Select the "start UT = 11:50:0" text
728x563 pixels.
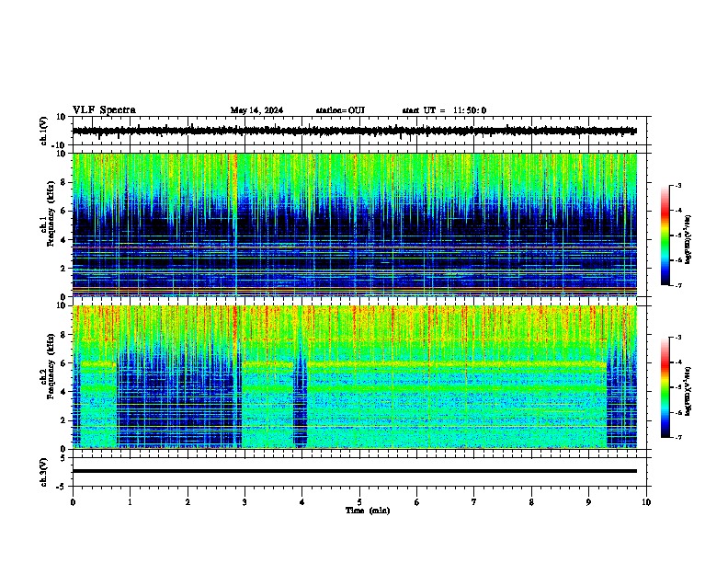[444, 110]
